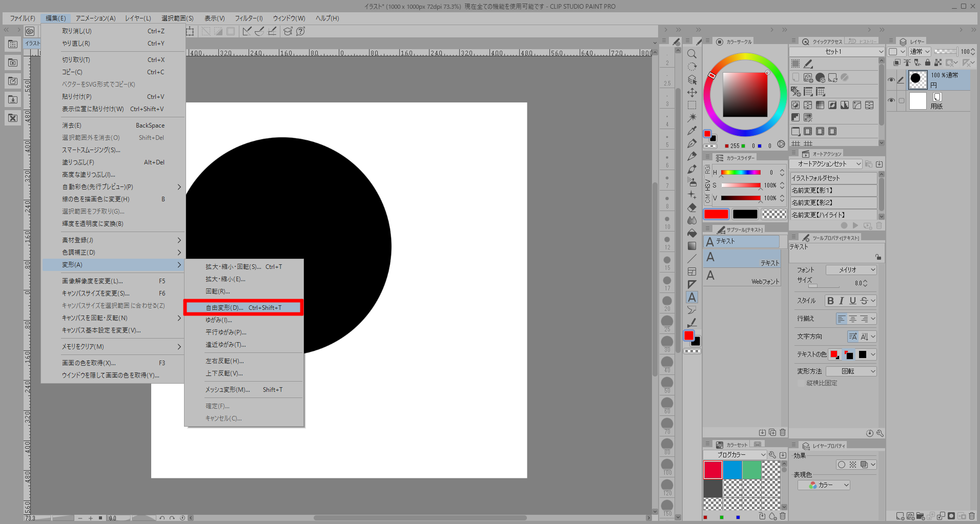Click delete layer trash icon in layer panel
Viewport: 980px width, 524px height.
(x=972, y=516)
